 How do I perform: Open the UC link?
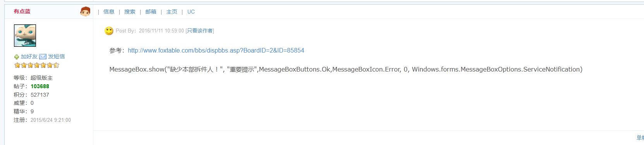(191, 12)
